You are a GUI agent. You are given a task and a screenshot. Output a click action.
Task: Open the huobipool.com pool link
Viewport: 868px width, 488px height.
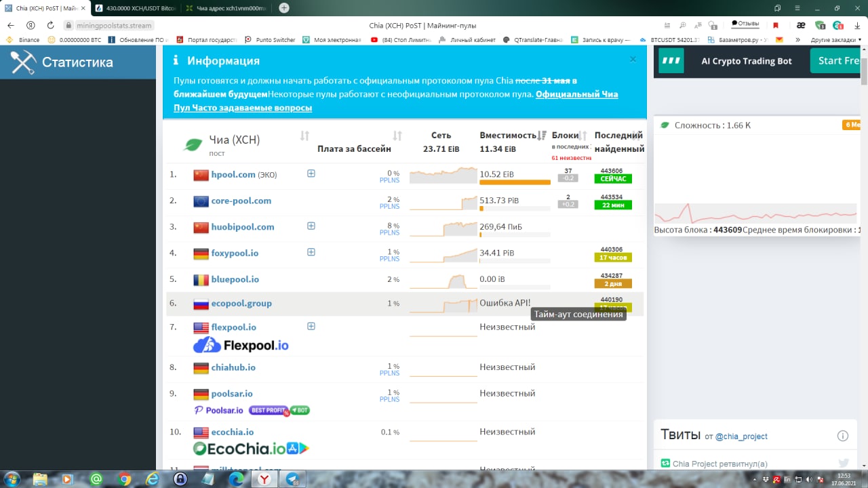pyautogui.click(x=243, y=226)
